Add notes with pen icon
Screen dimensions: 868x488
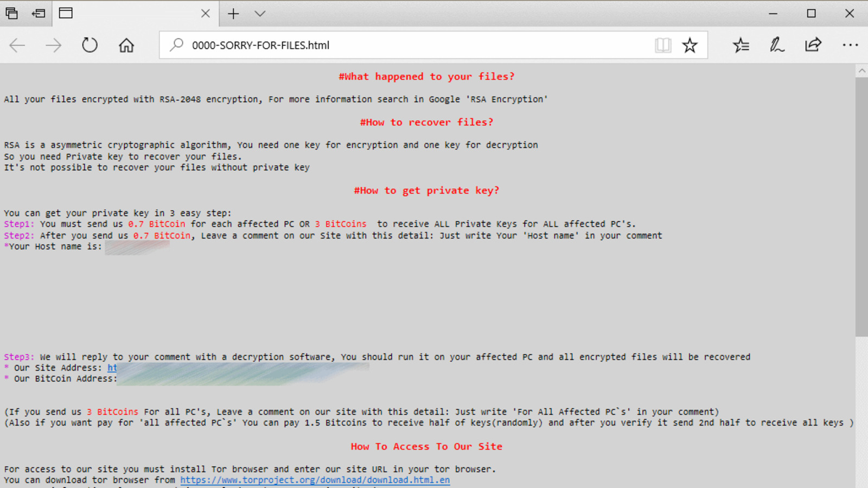777,45
